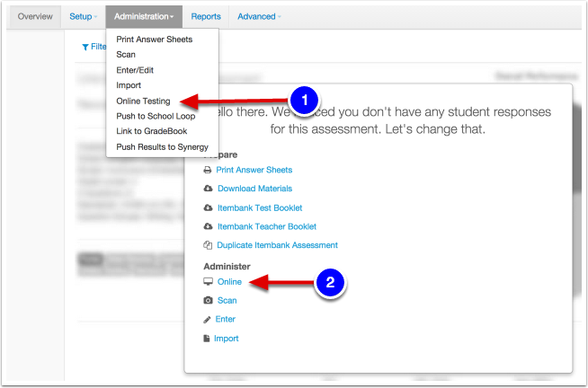
Task: Click cloud icon beside Itembank Test Booklet
Action: [208, 207]
